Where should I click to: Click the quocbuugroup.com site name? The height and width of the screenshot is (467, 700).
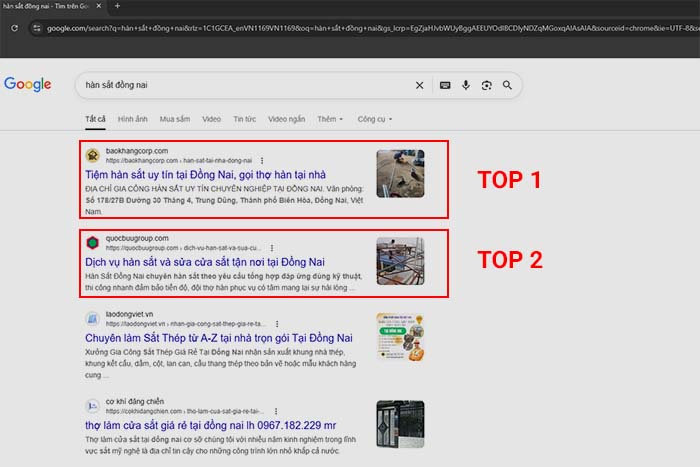pos(137,238)
